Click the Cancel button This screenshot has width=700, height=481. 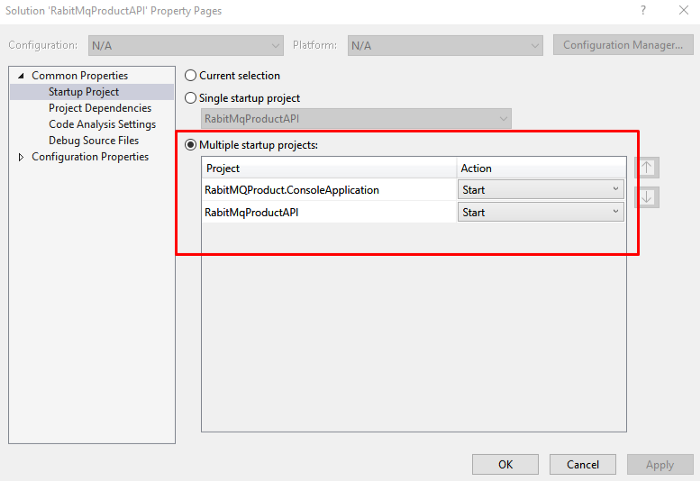coord(583,464)
